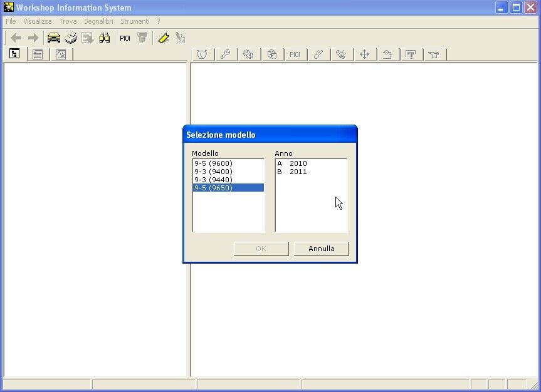
Task: Click the diagram sheet tab icon
Action: click(x=411, y=54)
